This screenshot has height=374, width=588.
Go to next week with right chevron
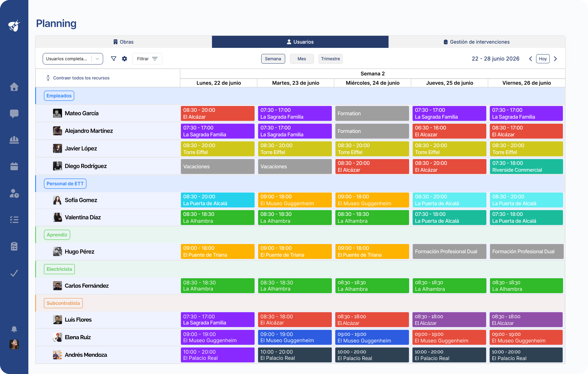[x=555, y=59]
